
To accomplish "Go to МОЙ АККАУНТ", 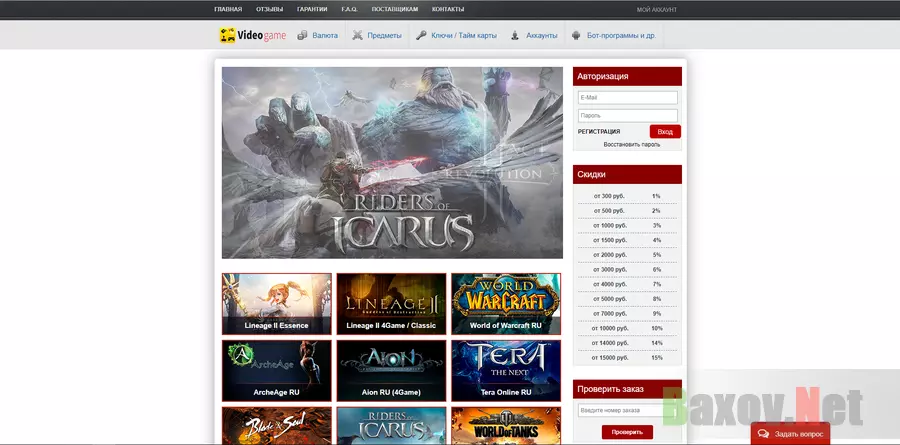I will (x=657, y=10).
